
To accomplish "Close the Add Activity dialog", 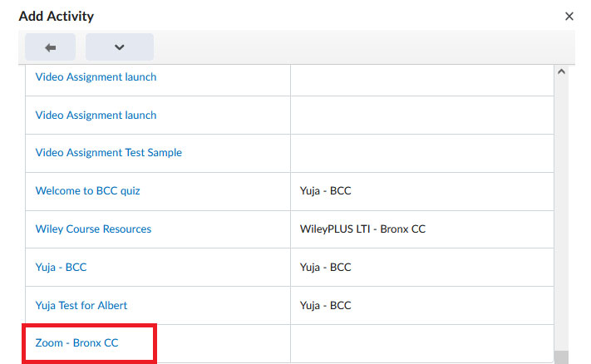I will click(569, 16).
